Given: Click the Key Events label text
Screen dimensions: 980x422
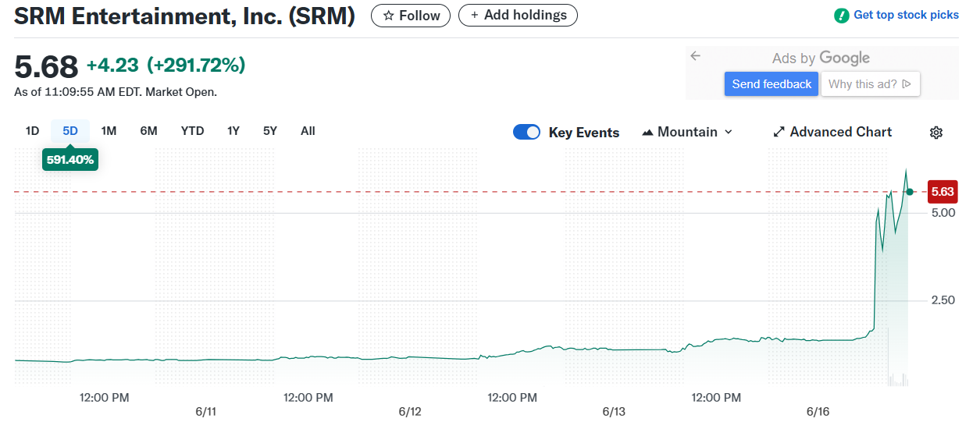Looking at the screenshot, I should 584,133.
